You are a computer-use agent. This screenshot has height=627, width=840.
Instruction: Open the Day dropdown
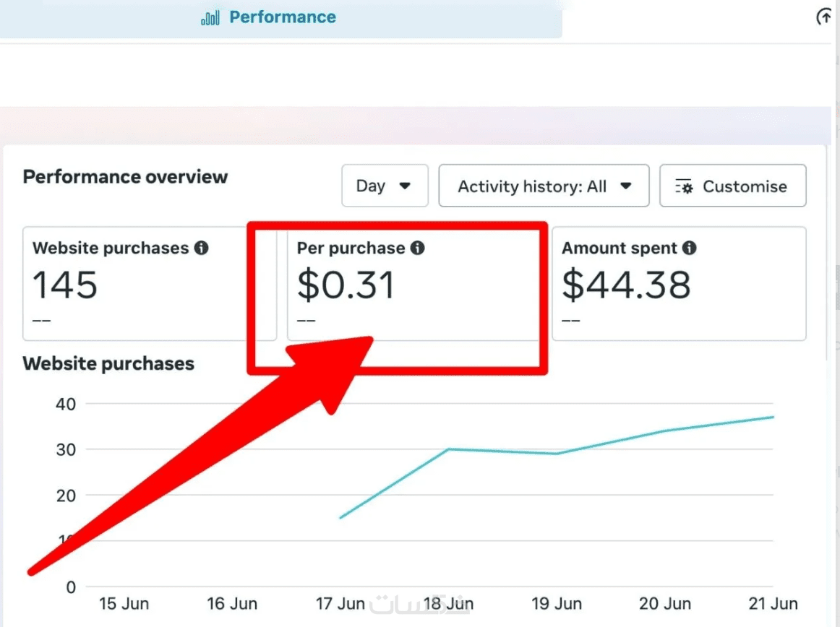[385, 186]
